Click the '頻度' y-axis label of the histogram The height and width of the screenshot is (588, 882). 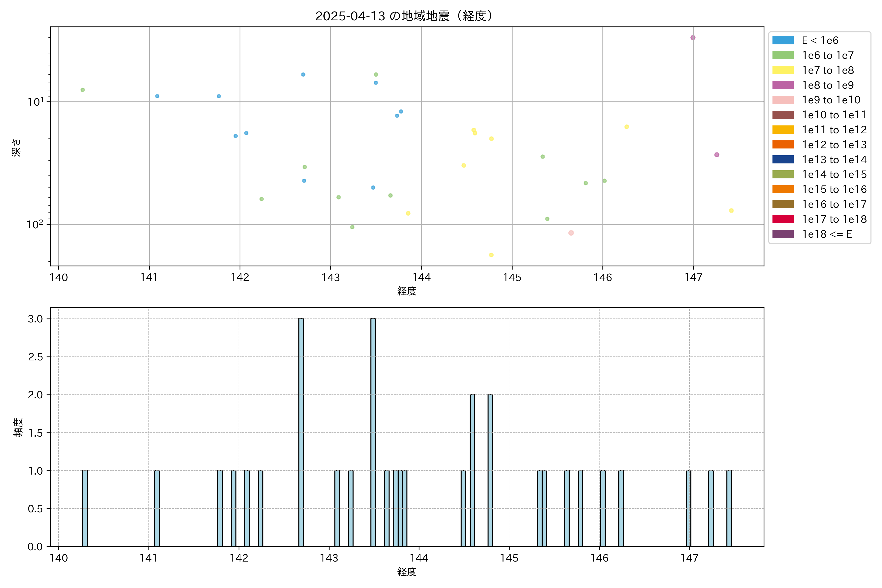click(18, 428)
